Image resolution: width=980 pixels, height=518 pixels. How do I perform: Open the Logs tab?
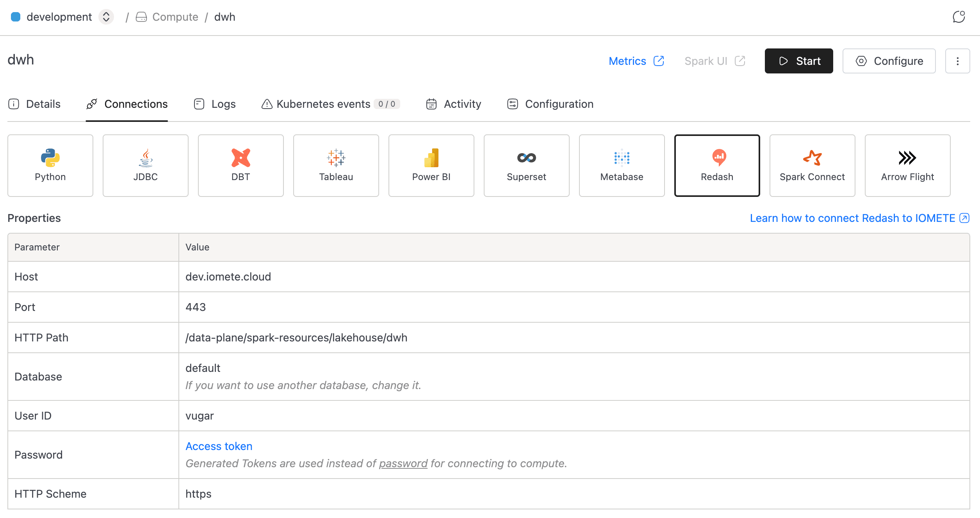(x=215, y=104)
